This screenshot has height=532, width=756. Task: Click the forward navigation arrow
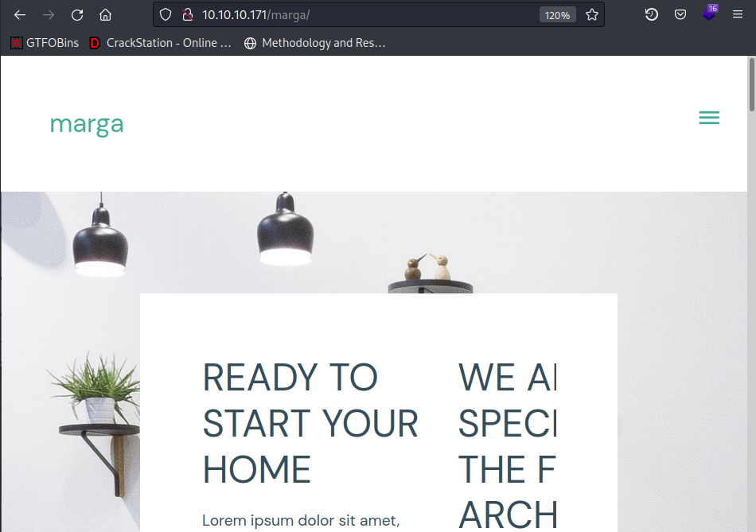[x=49, y=15]
